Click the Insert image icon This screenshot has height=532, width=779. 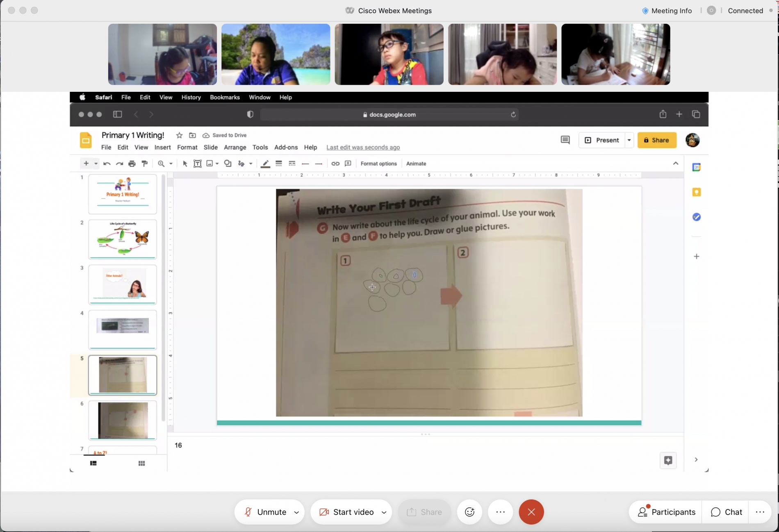pos(210,164)
